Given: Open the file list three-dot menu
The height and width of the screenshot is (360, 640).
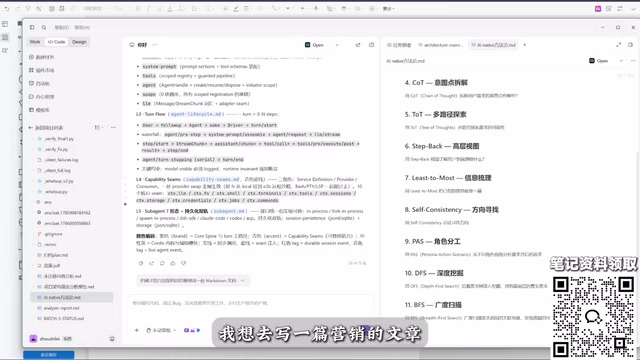Looking at the screenshot, I should pos(113,128).
